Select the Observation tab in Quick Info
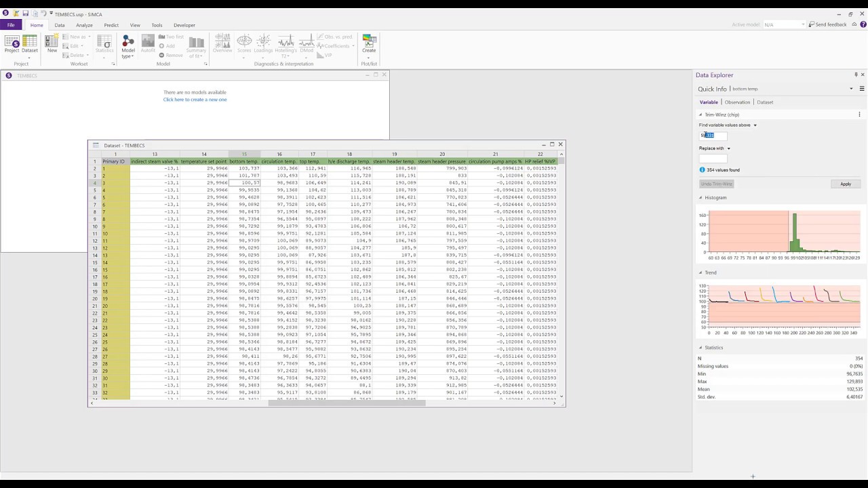 tap(737, 102)
